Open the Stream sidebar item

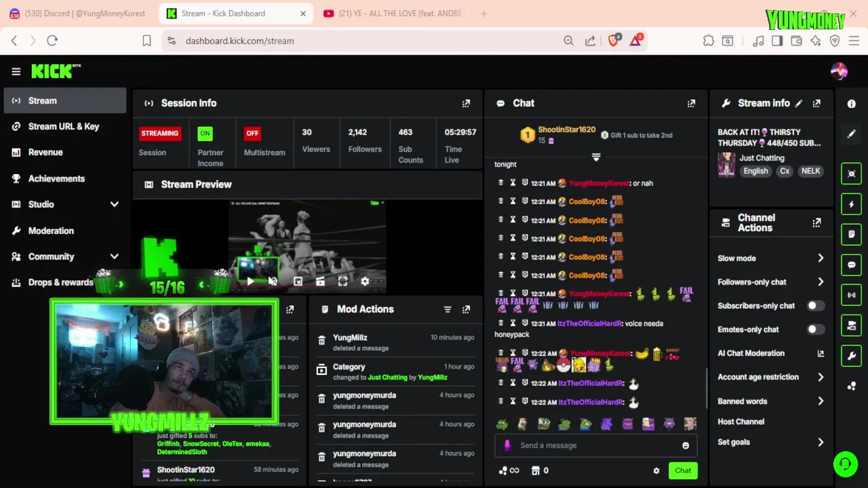point(64,100)
